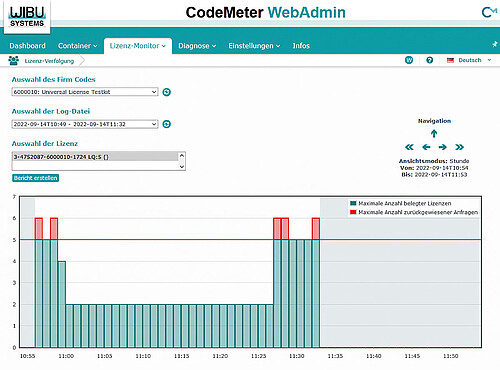Open the Dashboard menu item
The image size is (500, 370).
(27, 46)
